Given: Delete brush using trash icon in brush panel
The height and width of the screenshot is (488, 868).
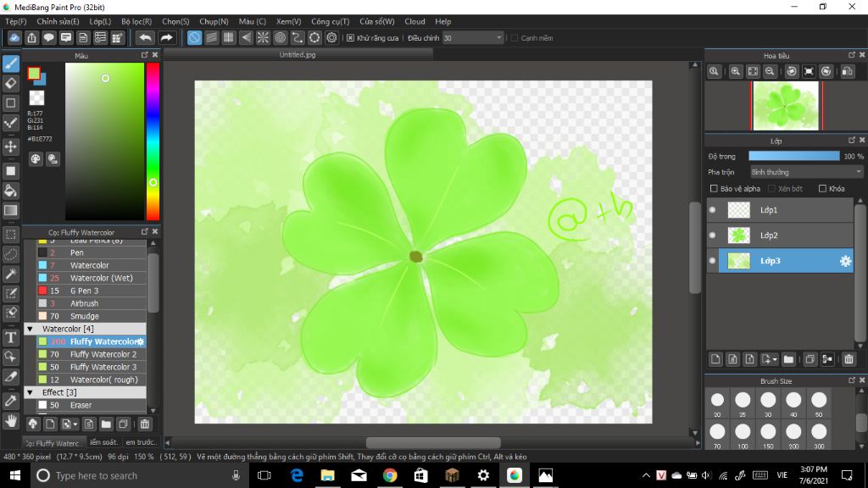Looking at the screenshot, I should click(144, 424).
